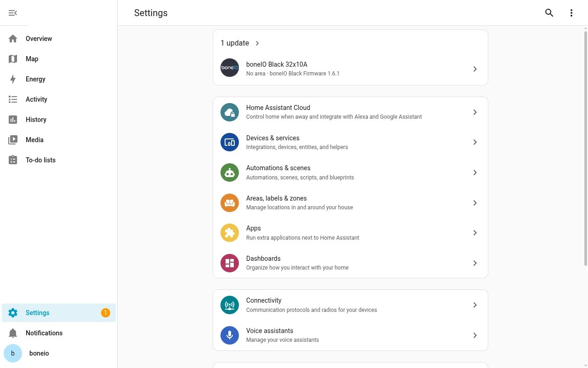The image size is (588, 368).
Task: Open chevron on Devices & services row
Action: pos(475,142)
